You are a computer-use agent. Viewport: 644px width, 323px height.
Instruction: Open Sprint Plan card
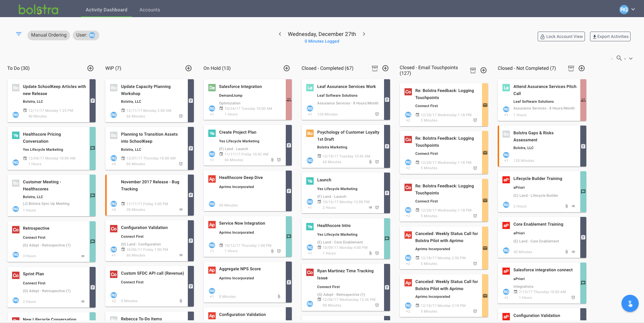(x=51, y=287)
